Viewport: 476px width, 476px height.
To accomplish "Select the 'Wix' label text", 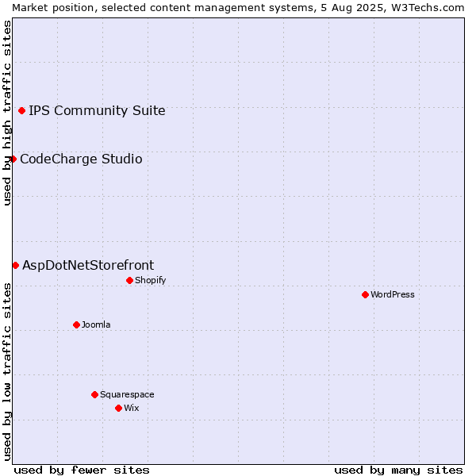I will pos(132,408).
